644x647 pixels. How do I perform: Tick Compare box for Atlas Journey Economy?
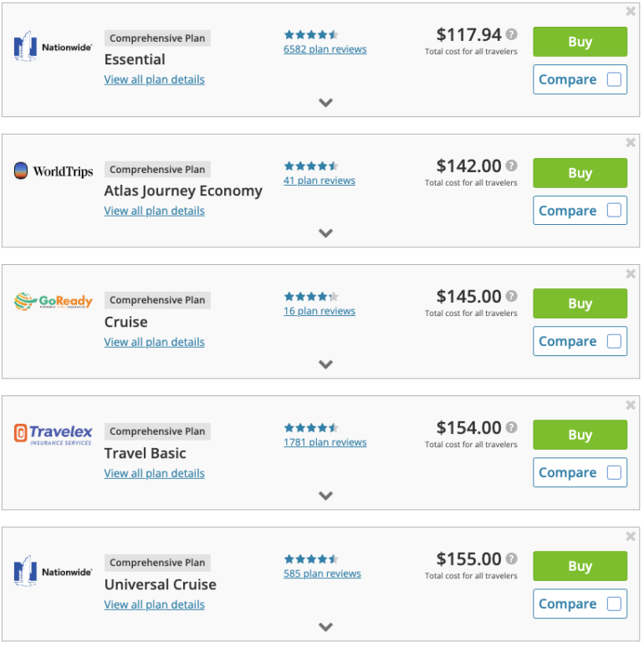tap(614, 211)
